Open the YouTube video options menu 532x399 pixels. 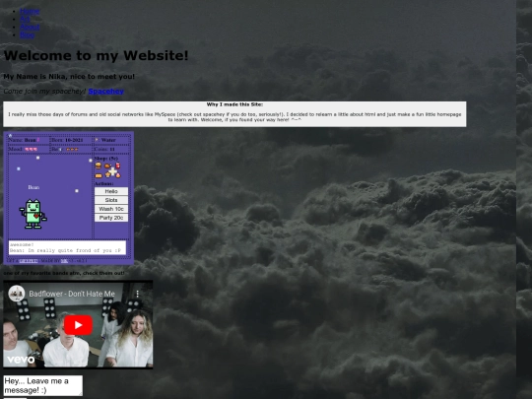pos(137,294)
